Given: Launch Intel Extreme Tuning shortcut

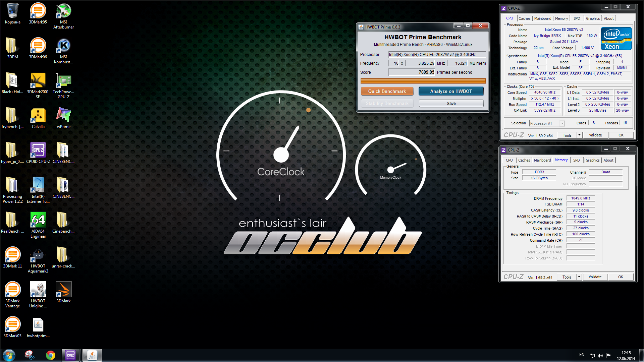Looking at the screenshot, I should coord(38,190).
